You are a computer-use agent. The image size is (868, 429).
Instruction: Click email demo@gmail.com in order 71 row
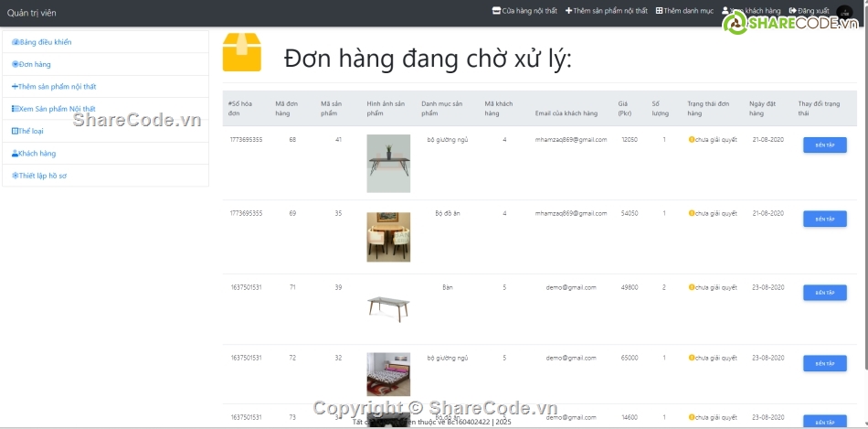[x=571, y=287]
